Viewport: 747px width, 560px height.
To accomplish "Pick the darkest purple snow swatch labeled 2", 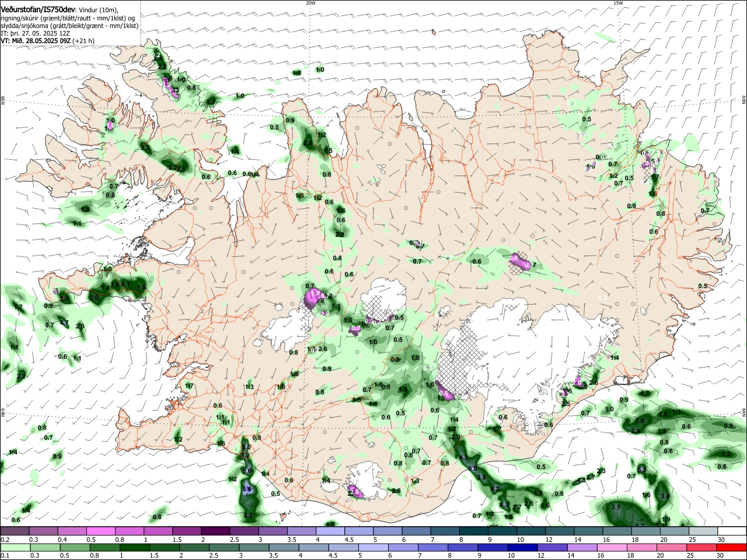I will tap(215, 531).
